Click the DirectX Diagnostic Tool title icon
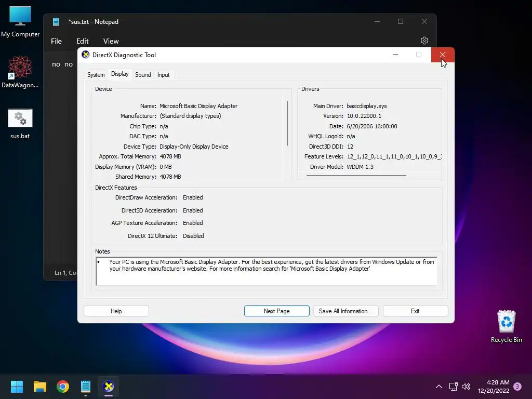Image resolution: width=532 pixels, height=399 pixels. (86, 55)
